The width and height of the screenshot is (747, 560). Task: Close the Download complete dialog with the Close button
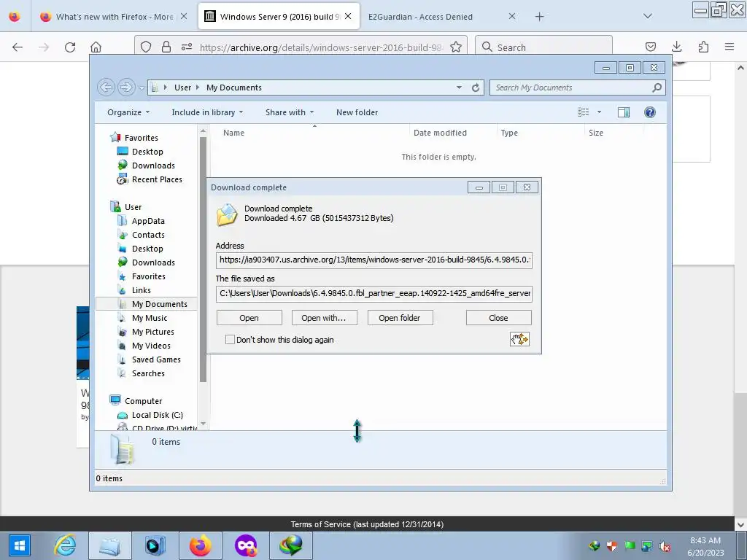coord(498,318)
